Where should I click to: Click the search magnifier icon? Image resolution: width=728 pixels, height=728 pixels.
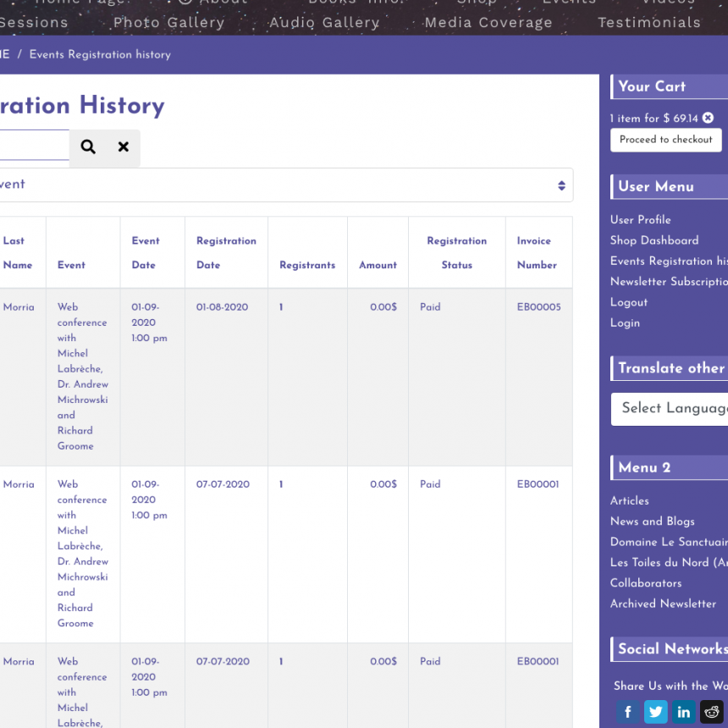click(x=88, y=147)
